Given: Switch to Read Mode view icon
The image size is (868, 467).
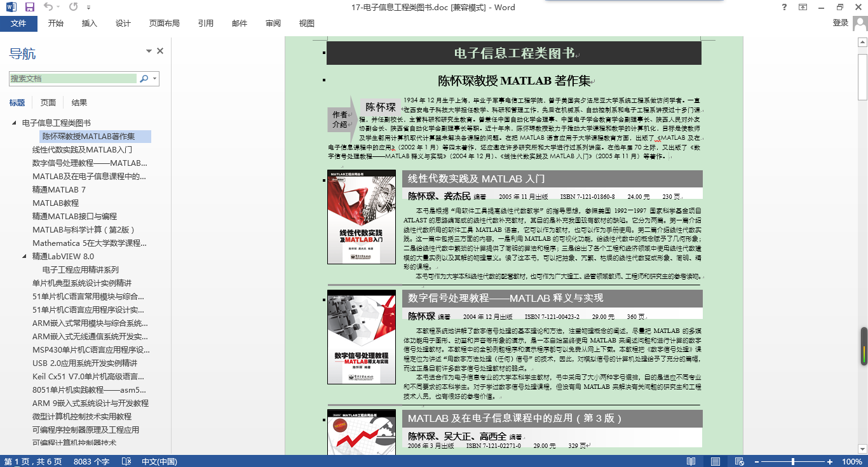Looking at the screenshot, I should [692, 461].
